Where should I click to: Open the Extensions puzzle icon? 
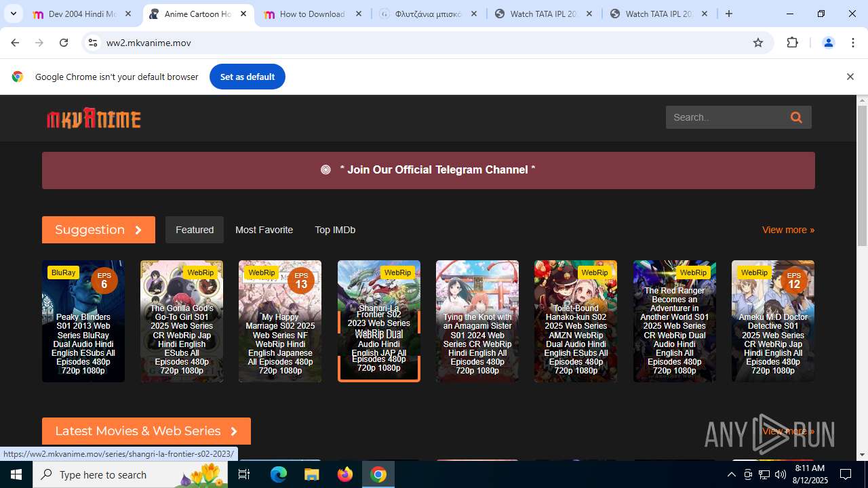pyautogui.click(x=792, y=43)
